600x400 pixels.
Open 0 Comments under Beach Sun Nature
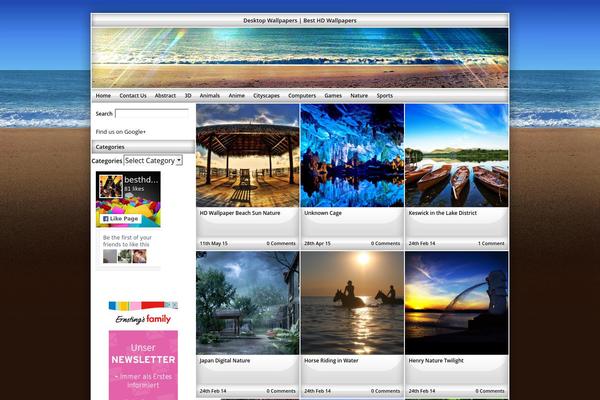coord(281,243)
